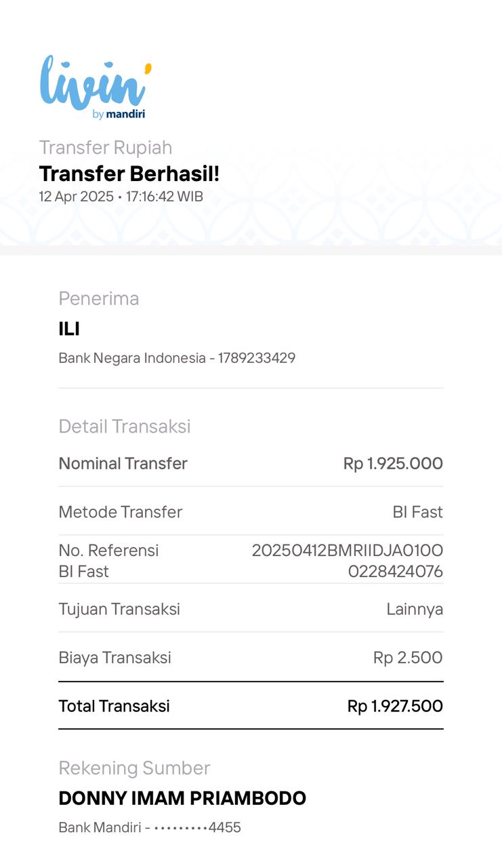Tap the Total Transaksi label
The width and height of the screenshot is (502, 868).
pos(114,706)
